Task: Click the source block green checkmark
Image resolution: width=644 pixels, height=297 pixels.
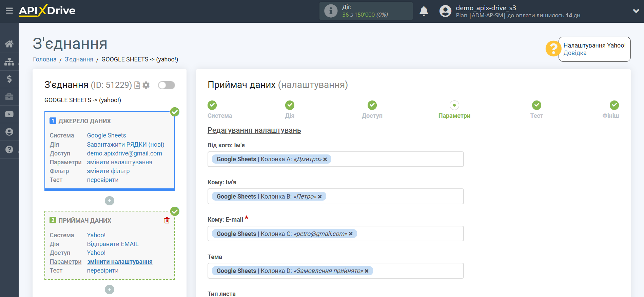Action: (x=175, y=112)
